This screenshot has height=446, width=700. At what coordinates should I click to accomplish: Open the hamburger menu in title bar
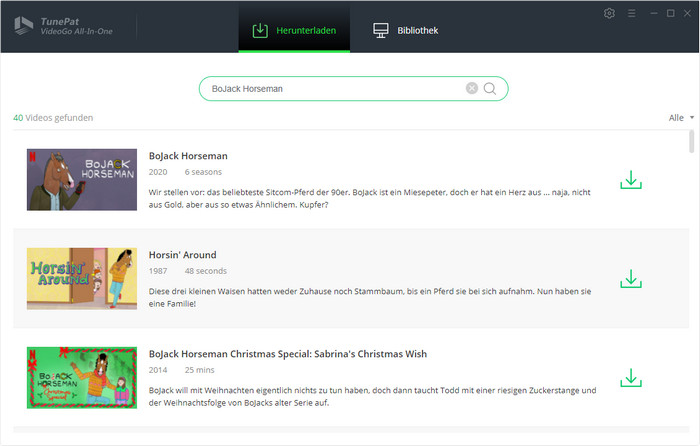[631, 13]
